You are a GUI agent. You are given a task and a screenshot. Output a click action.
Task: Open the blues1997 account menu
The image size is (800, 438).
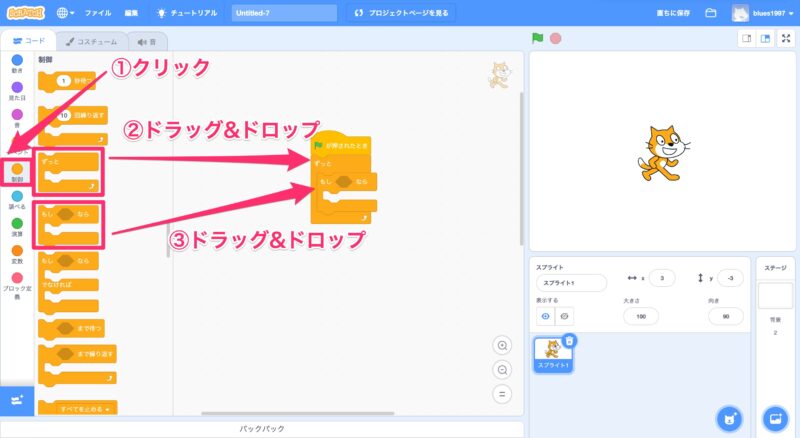[765, 14]
